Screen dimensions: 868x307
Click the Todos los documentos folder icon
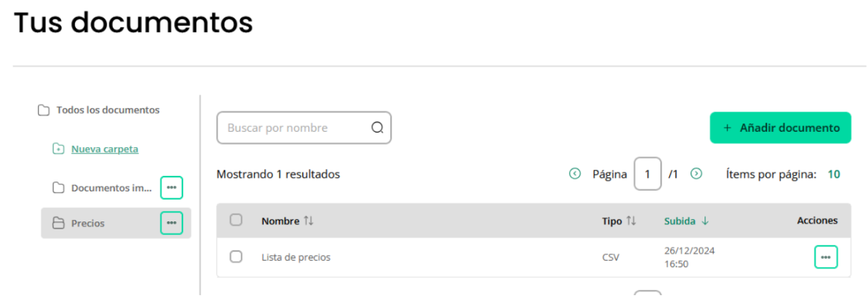pos(44,110)
